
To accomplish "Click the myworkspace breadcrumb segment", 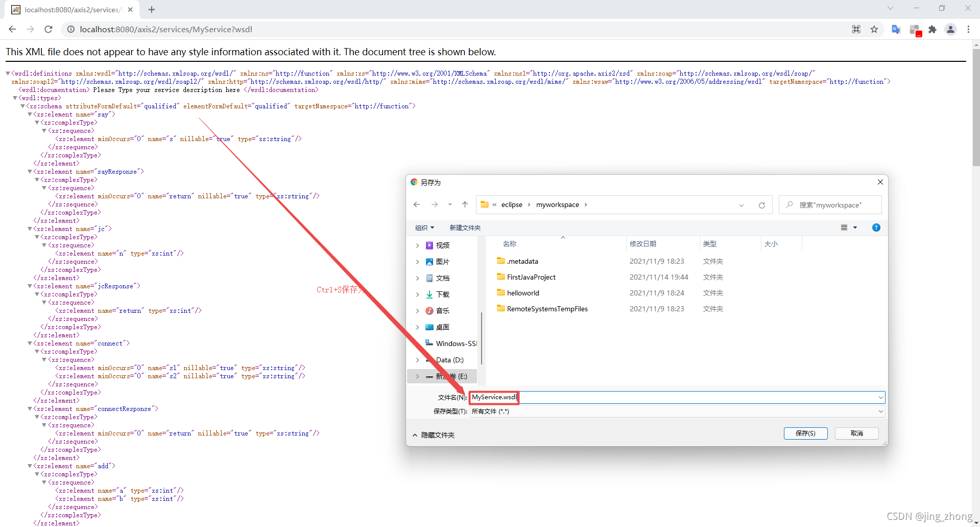I will 558,204.
